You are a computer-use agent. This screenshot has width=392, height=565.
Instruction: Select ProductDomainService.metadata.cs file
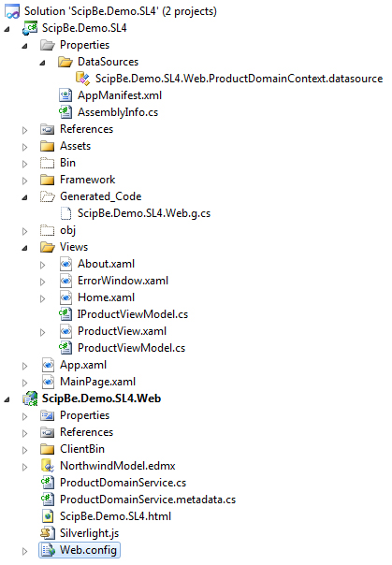tap(148, 500)
